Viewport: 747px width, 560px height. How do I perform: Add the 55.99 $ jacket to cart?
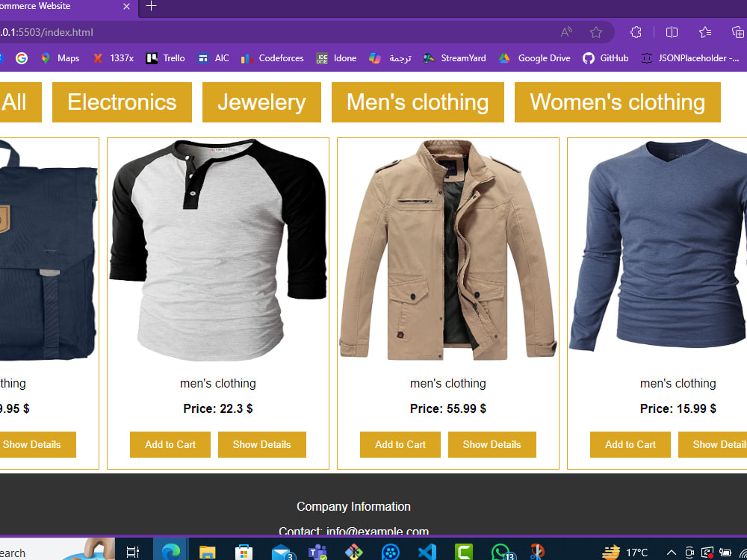(400, 444)
